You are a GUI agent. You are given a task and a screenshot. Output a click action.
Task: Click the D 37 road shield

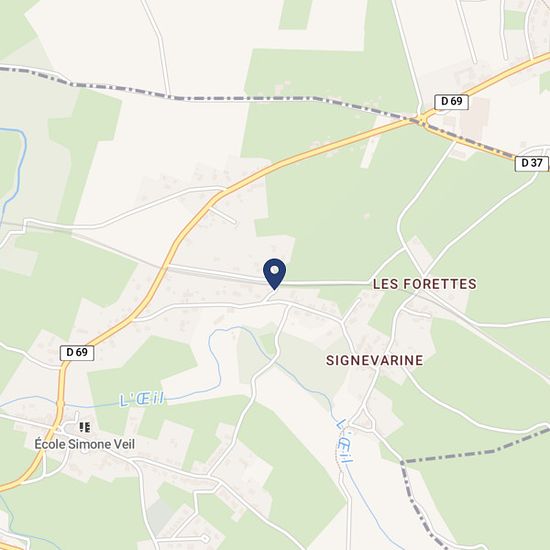pos(532,163)
